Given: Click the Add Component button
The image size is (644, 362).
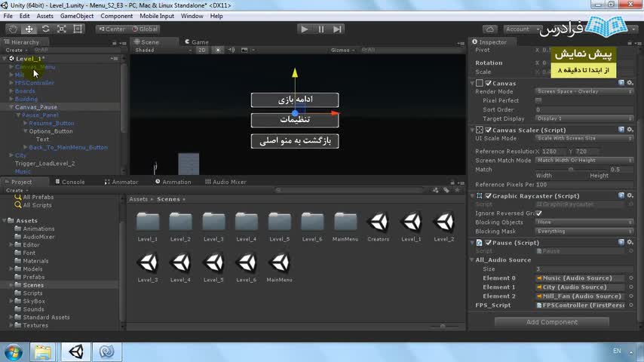Looking at the screenshot, I should (x=551, y=322).
